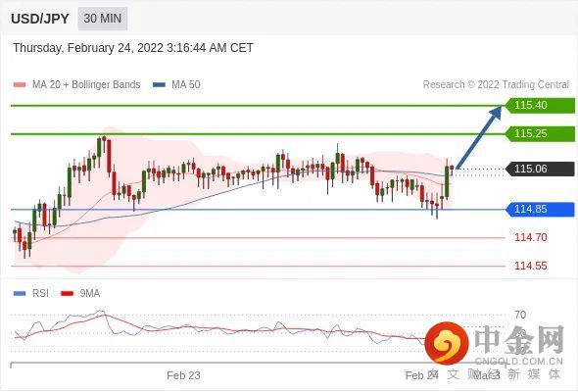
Task: Toggle the MA 20 + Bollinger Bands label
Action: (86, 85)
